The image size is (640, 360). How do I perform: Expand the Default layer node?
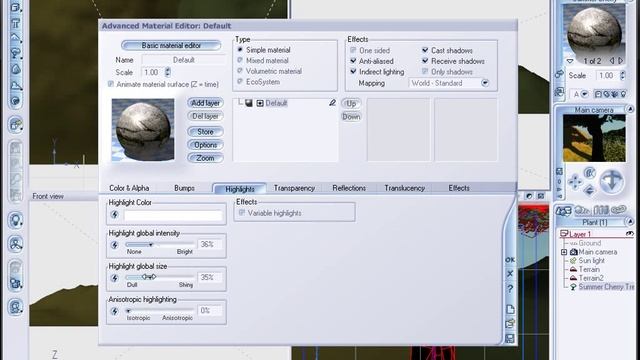point(260,103)
